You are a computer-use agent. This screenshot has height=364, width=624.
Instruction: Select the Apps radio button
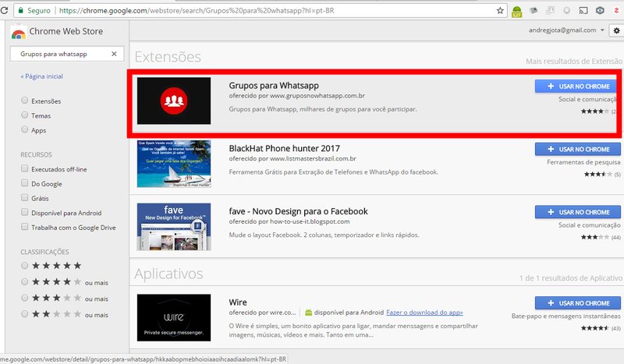click(x=25, y=129)
